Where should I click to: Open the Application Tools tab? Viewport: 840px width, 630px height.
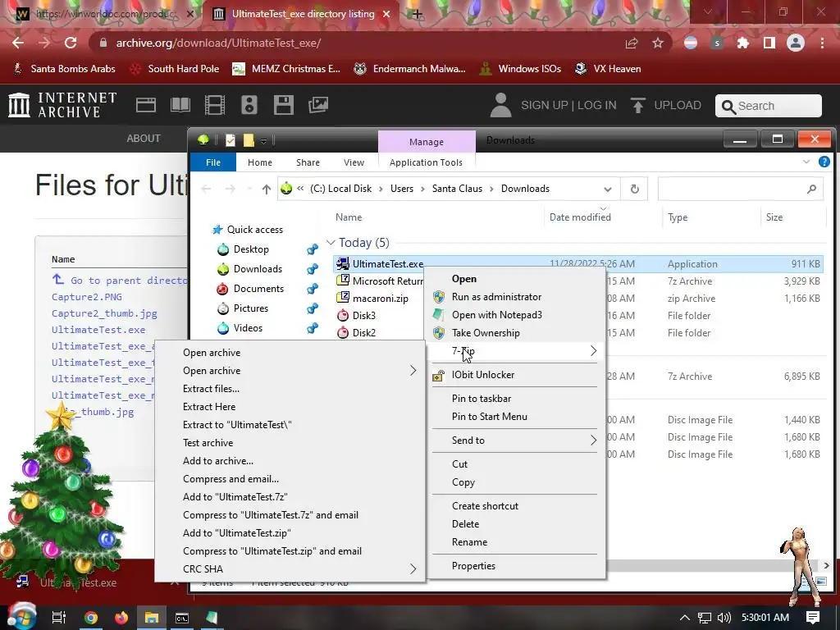426,162
